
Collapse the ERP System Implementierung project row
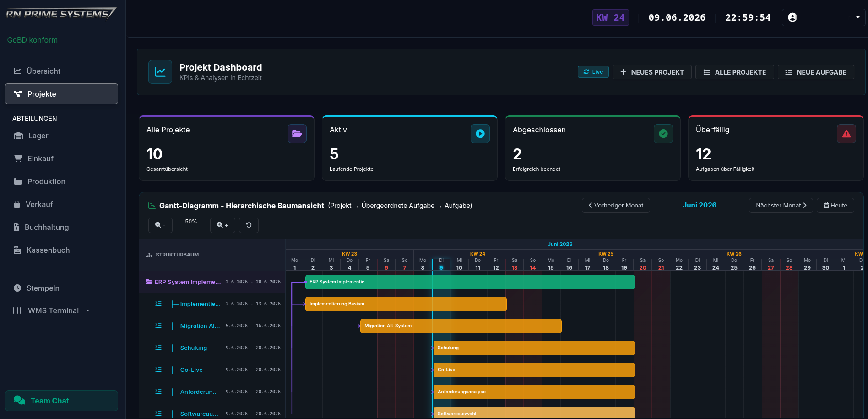point(149,282)
